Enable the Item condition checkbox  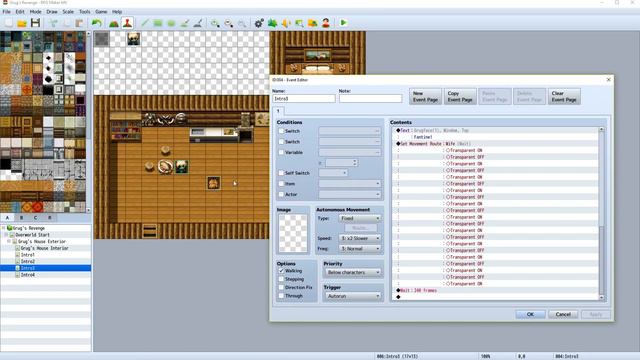click(x=281, y=184)
